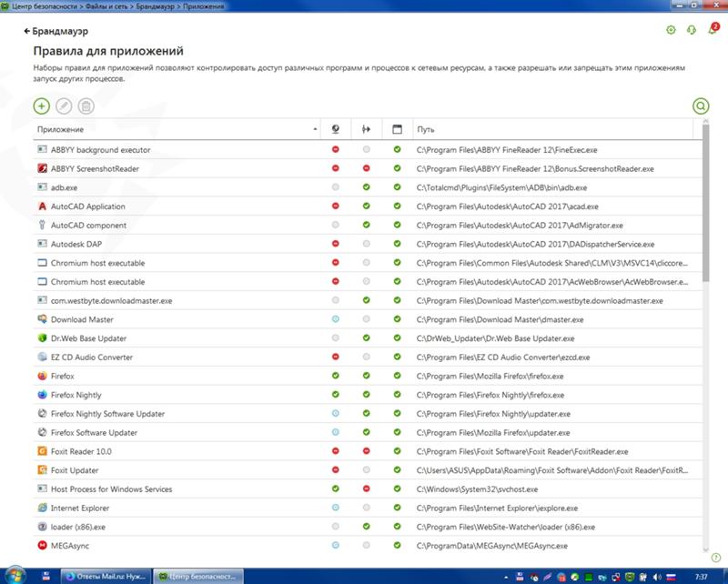Add a new application rule
The height and width of the screenshot is (584, 728).
coord(41,106)
